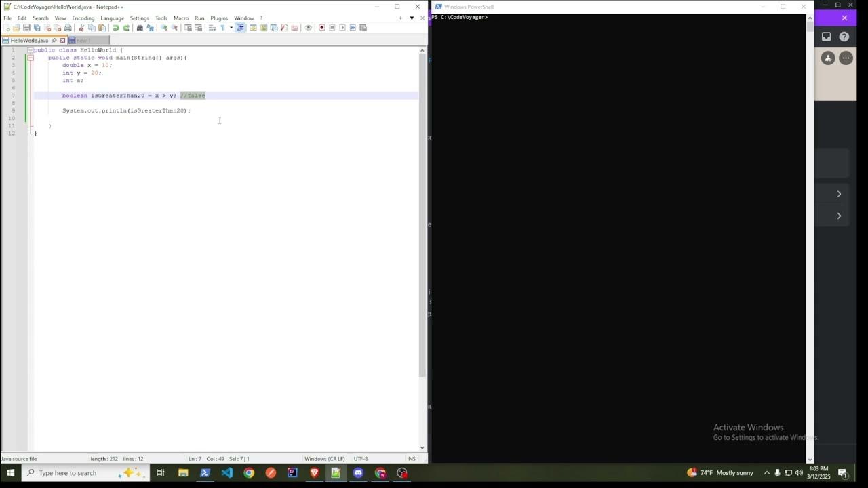The image size is (868, 488).
Task: Toggle Show all characters pilcrow icon
Action: [222, 28]
